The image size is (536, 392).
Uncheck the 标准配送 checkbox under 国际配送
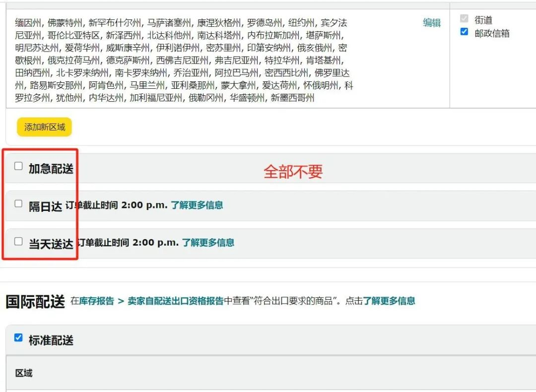(x=18, y=337)
